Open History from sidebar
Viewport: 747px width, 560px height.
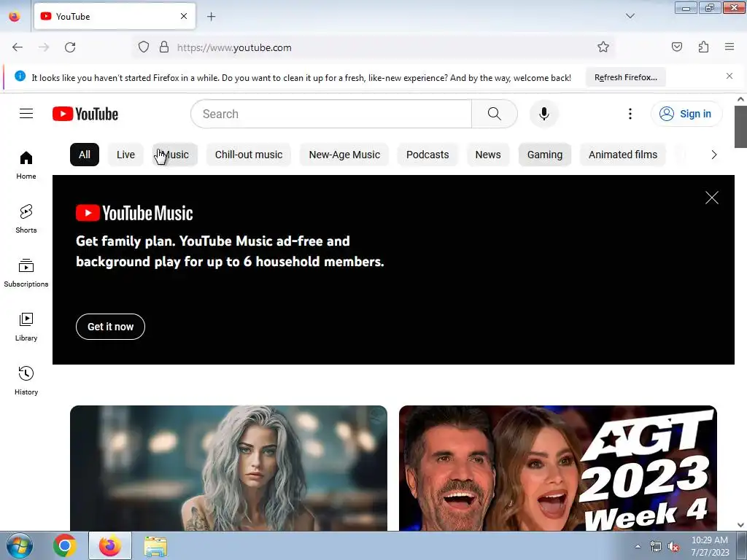(26, 381)
